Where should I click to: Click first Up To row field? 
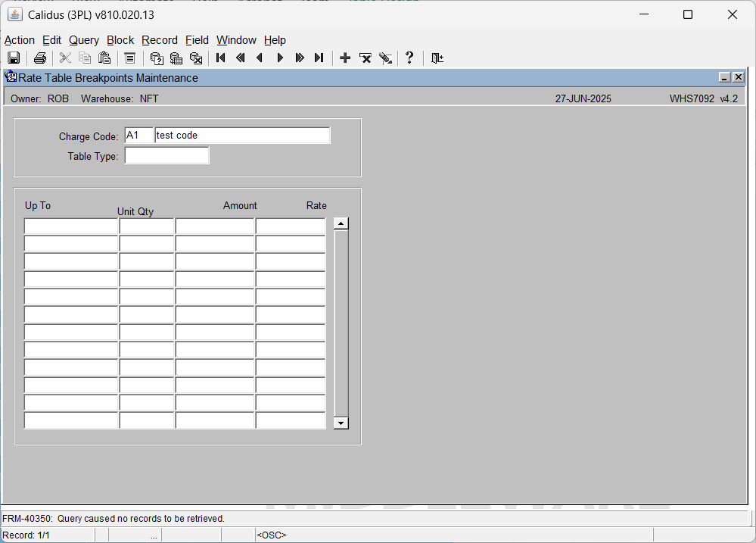click(x=71, y=226)
